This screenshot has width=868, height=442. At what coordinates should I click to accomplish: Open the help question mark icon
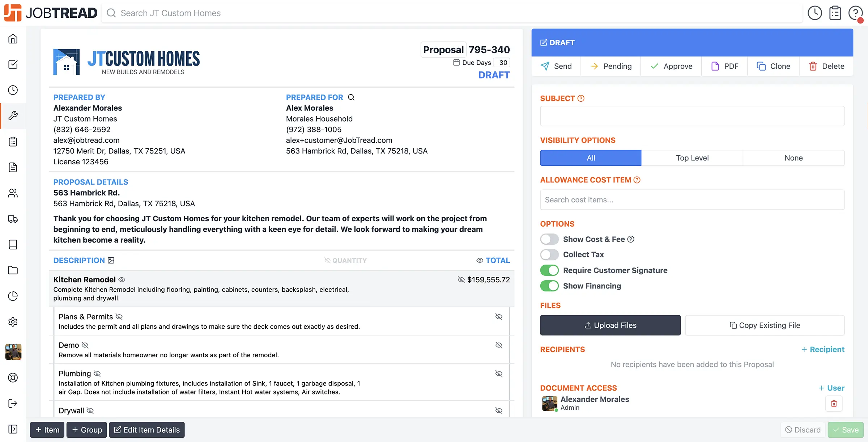pos(855,13)
